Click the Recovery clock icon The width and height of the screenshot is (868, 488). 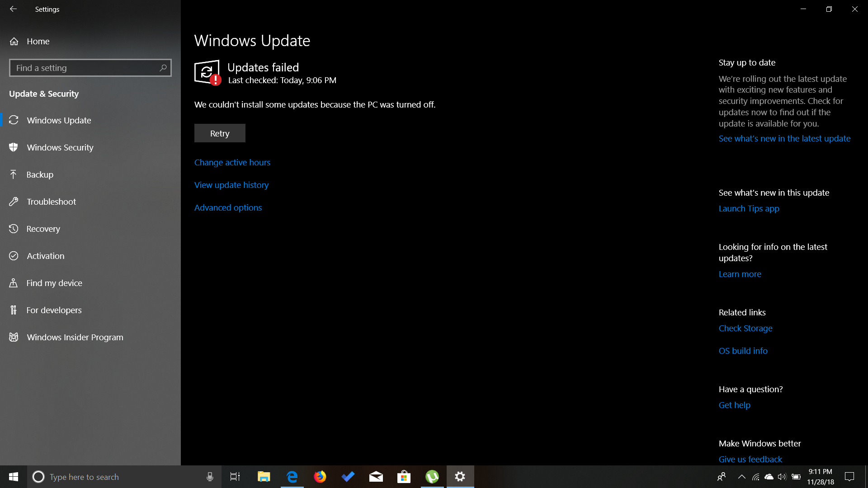[x=14, y=229]
